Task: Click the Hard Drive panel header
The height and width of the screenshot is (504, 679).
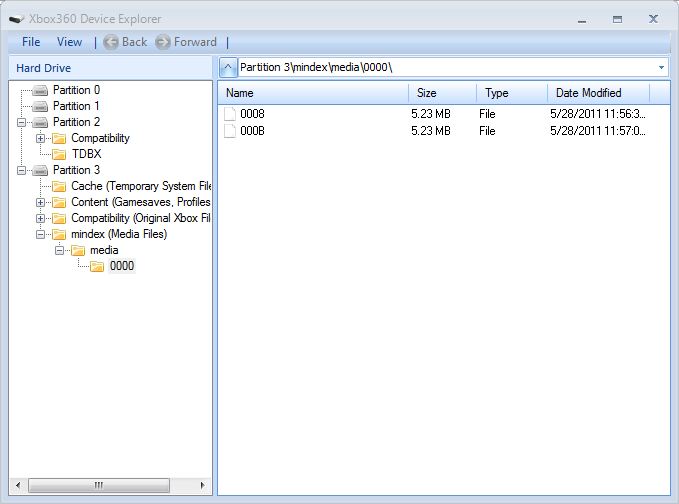Action: point(110,68)
